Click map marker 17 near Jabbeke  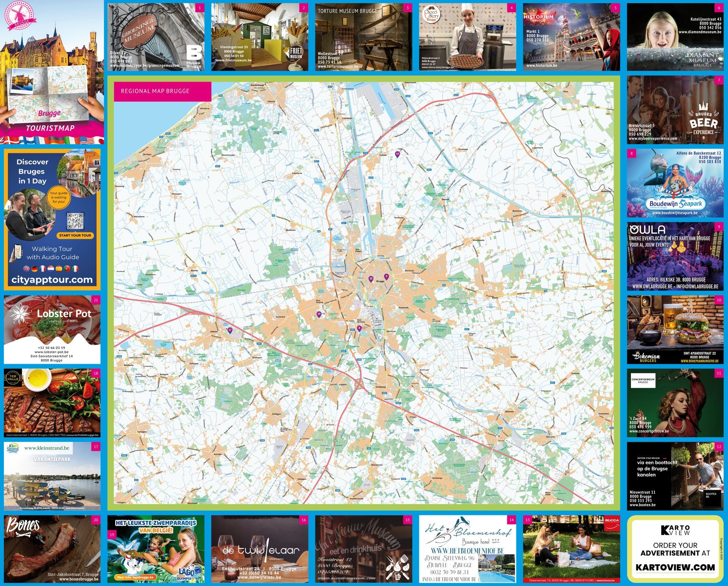coord(230,330)
